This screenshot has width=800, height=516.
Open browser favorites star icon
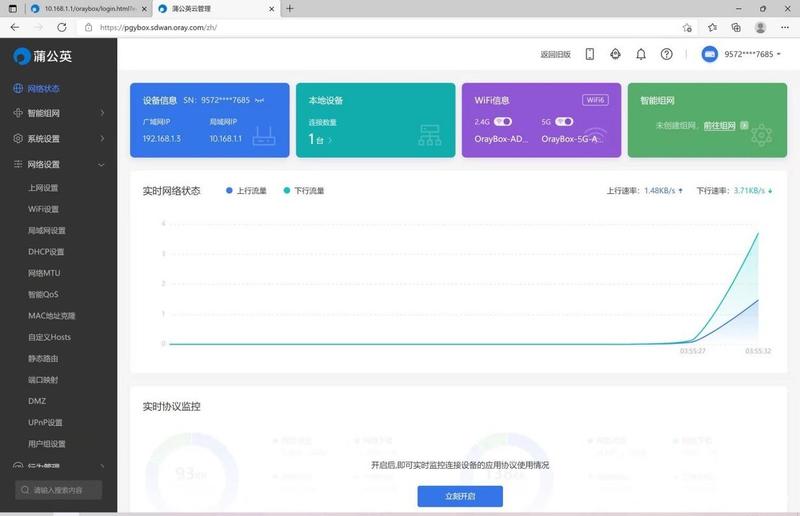712,28
